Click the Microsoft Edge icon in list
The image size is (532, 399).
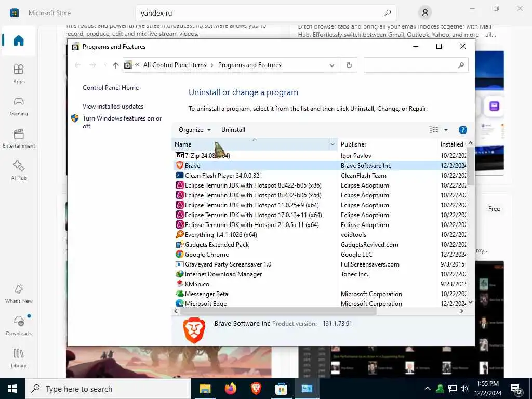tap(179, 303)
